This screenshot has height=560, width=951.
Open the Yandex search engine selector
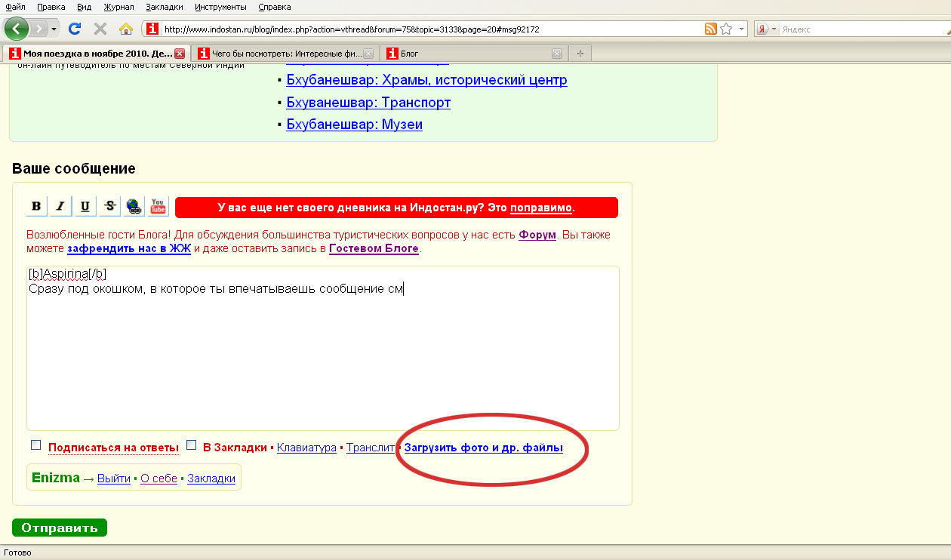[766, 29]
